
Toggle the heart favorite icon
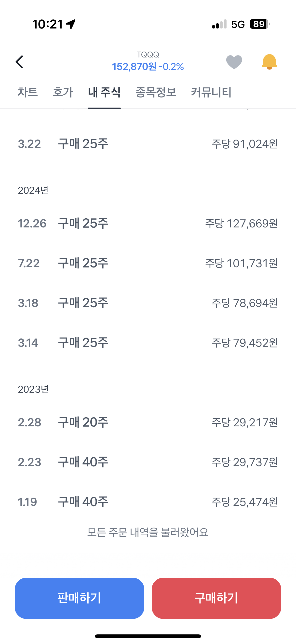(x=234, y=62)
